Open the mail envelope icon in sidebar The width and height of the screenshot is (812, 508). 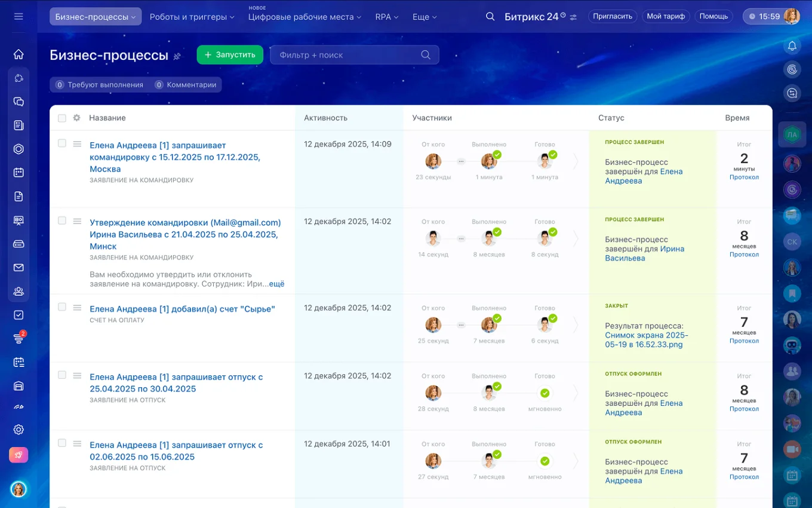pos(19,268)
